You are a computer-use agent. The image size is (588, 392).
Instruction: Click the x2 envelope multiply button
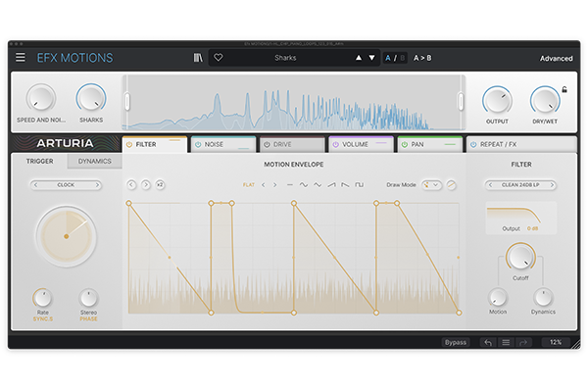coord(160,184)
